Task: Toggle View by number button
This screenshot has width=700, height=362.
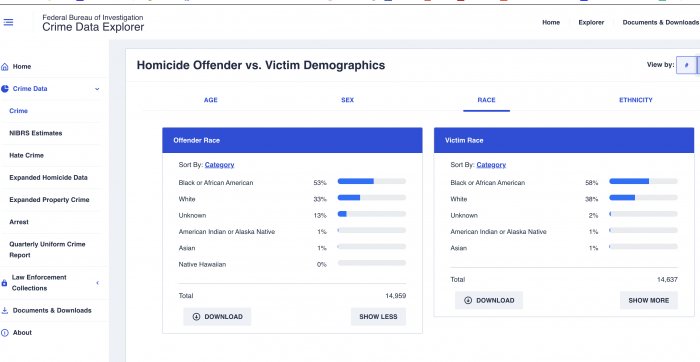Action: coord(686,65)
